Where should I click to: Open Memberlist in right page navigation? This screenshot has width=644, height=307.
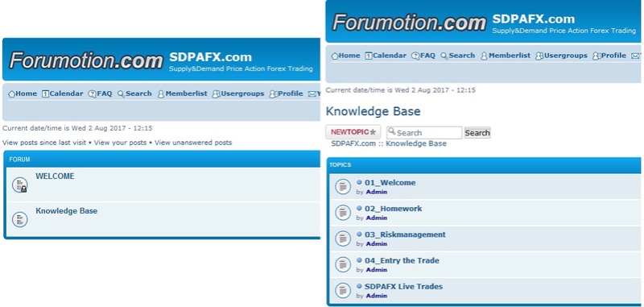(x=506, y=56)
